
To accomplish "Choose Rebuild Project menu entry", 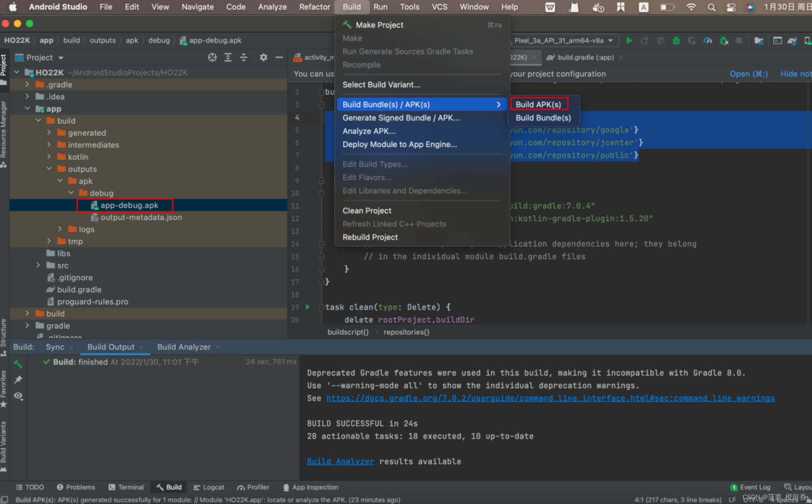I will pos(422,237).
